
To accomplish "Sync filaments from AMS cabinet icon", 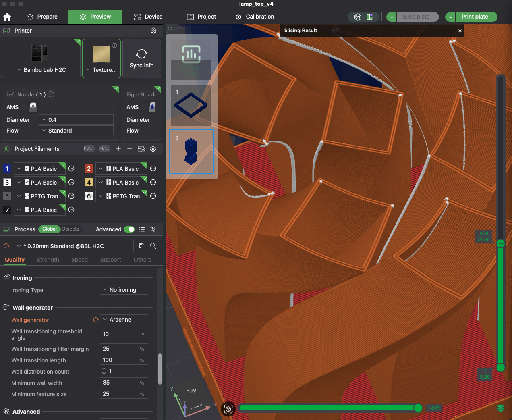I will [141, 149].
